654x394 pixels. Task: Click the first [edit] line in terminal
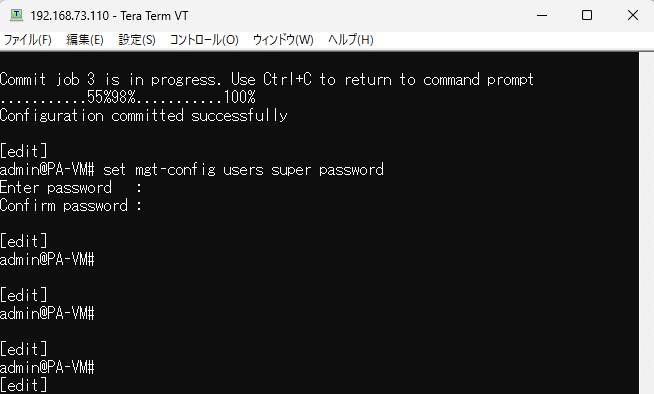tap(24, 151)
